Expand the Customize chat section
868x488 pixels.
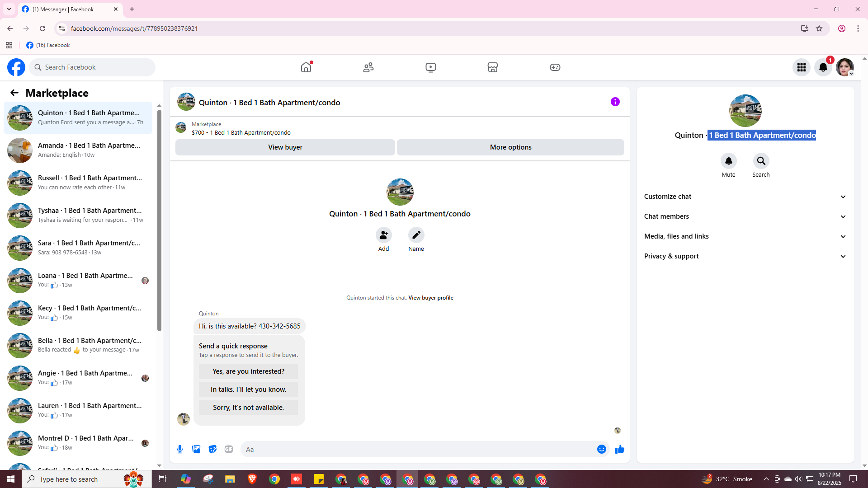coord(745,197)
